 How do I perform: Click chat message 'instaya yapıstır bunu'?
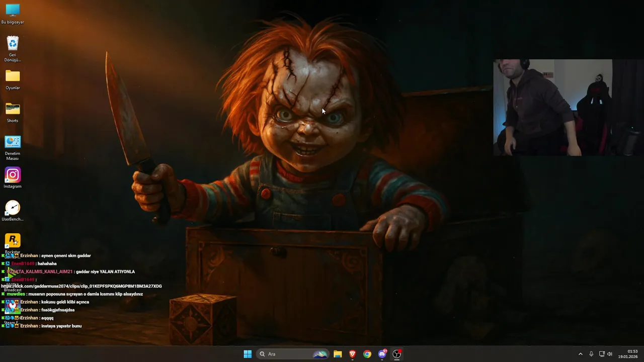61,326
